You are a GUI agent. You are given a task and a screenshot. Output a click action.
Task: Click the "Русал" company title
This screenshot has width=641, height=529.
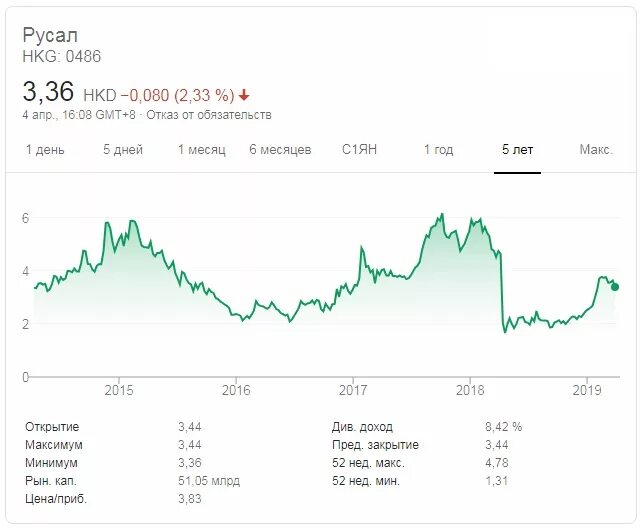point(50,35)
